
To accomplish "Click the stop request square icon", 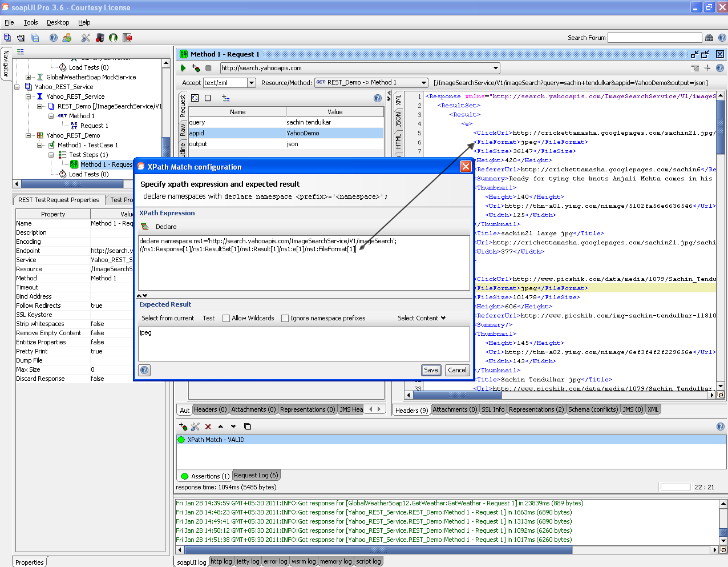I will coord(208,68).
